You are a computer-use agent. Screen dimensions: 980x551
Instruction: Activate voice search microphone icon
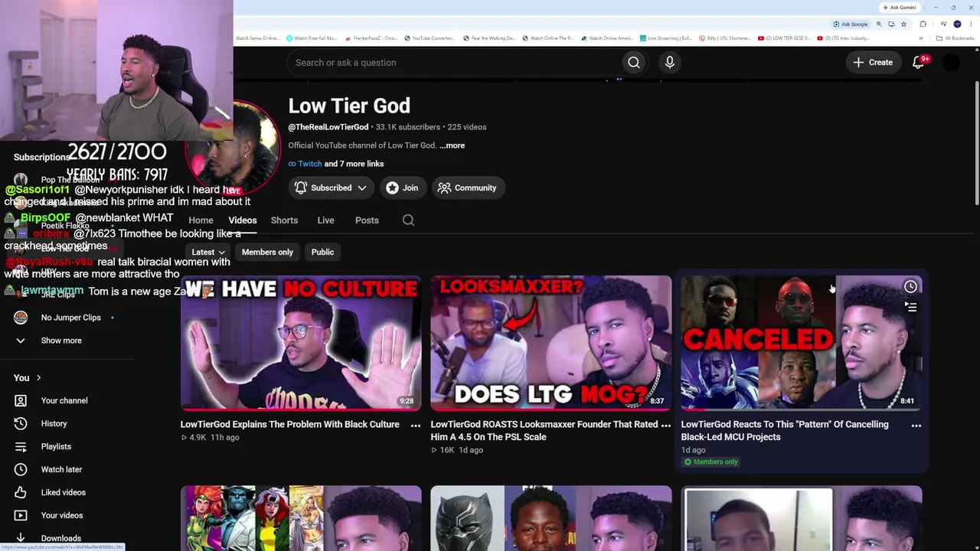pyautogui.click(x=670, y=63)
